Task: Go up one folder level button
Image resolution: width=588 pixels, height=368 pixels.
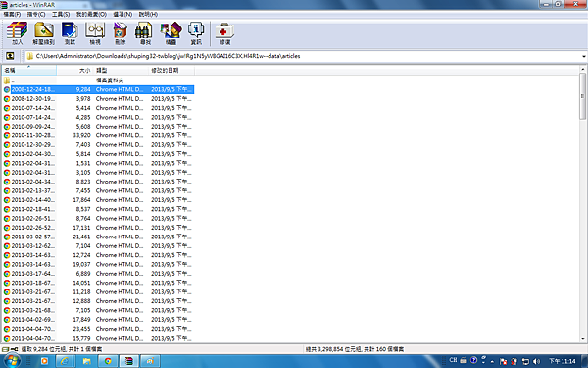Action: click(10, 56)
